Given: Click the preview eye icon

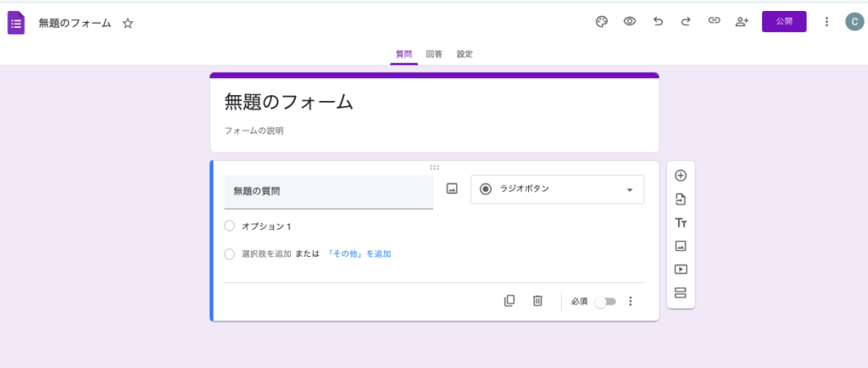Looking at the screenshot, I should tap(630, 22).
